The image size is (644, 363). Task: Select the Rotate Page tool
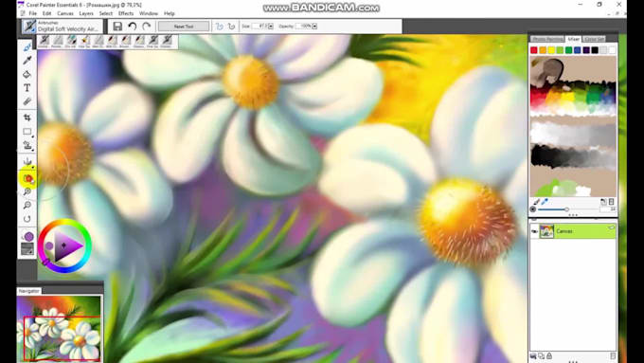(x=27, y=219)
